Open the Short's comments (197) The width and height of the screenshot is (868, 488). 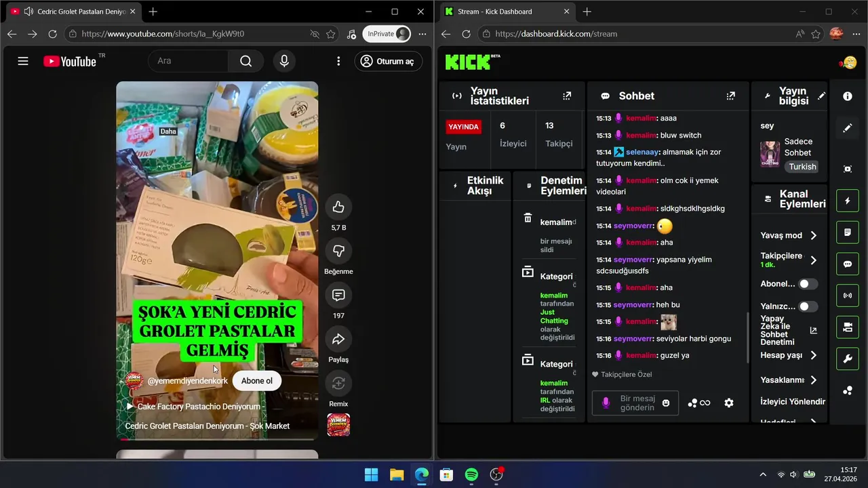point(338,296)
